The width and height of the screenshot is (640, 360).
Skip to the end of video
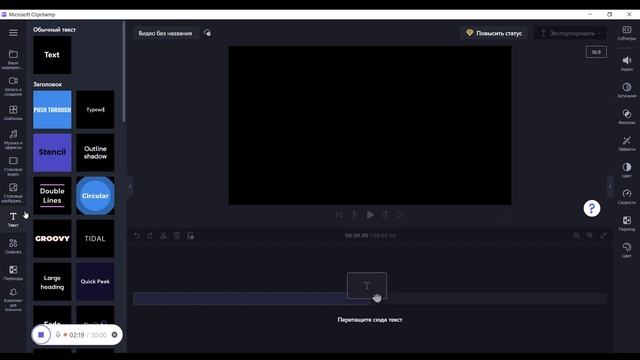(401, 215)
